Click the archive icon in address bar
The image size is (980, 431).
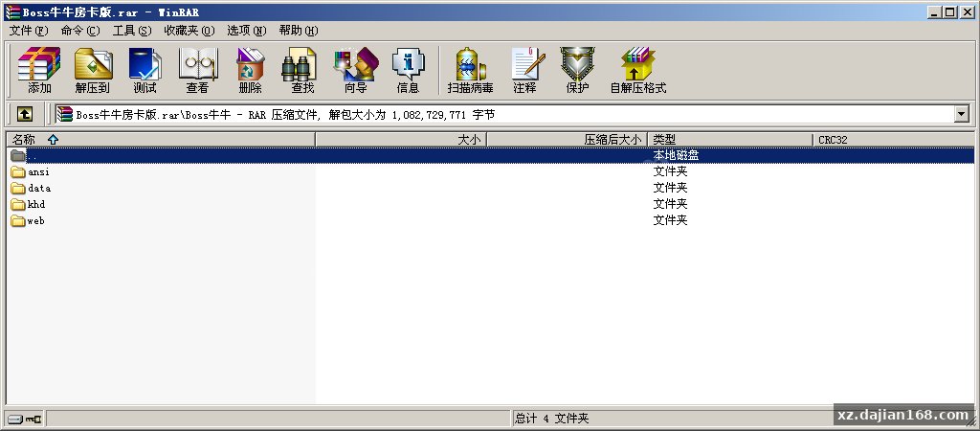pyautogui.click(x=64, y=114)
